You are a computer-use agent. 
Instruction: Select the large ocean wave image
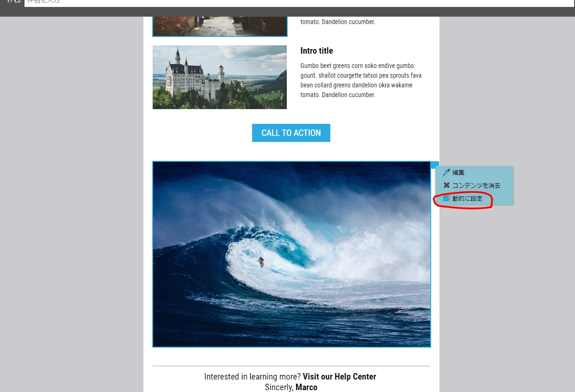(291, 254)
